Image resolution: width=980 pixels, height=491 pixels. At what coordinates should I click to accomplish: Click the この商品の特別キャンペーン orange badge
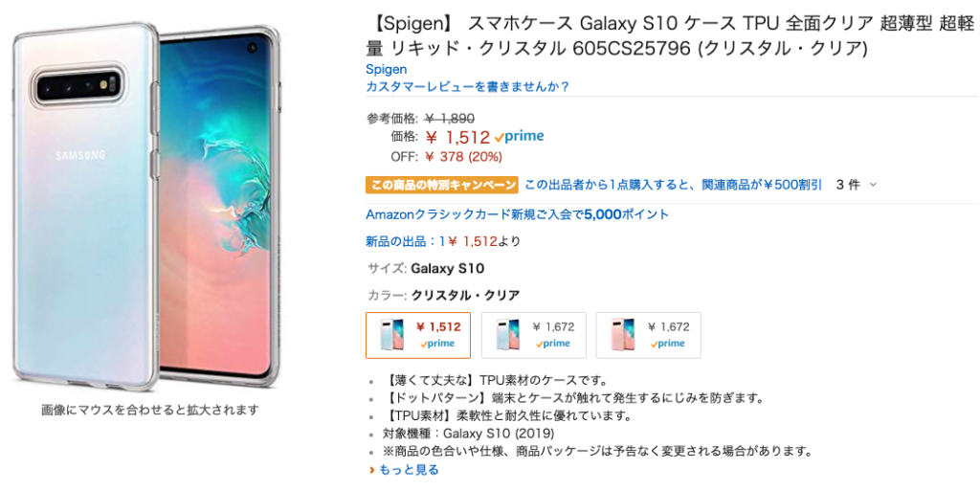(x=442, y=185)
